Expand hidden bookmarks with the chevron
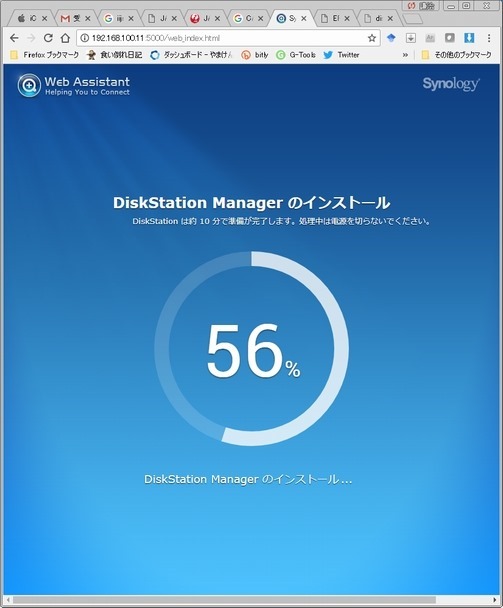Viewport: 503px width, 608px height. click(x=405, y=55)
